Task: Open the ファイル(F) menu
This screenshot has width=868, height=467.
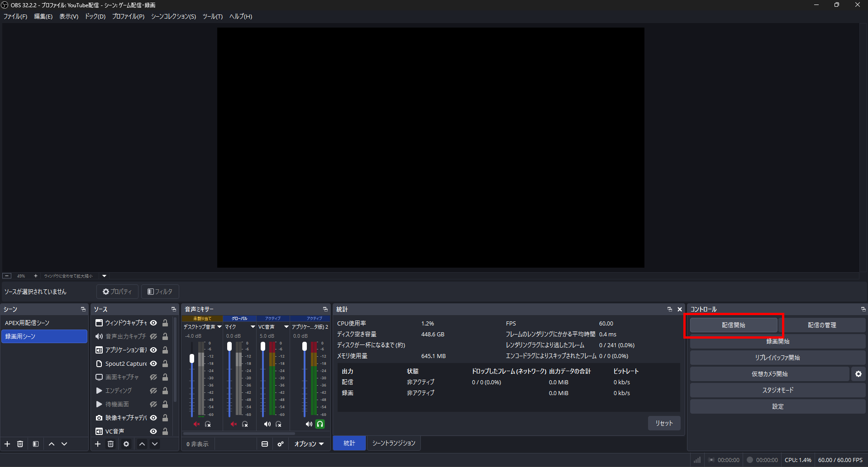Action: pyautogui.click(x=15, y=16)
